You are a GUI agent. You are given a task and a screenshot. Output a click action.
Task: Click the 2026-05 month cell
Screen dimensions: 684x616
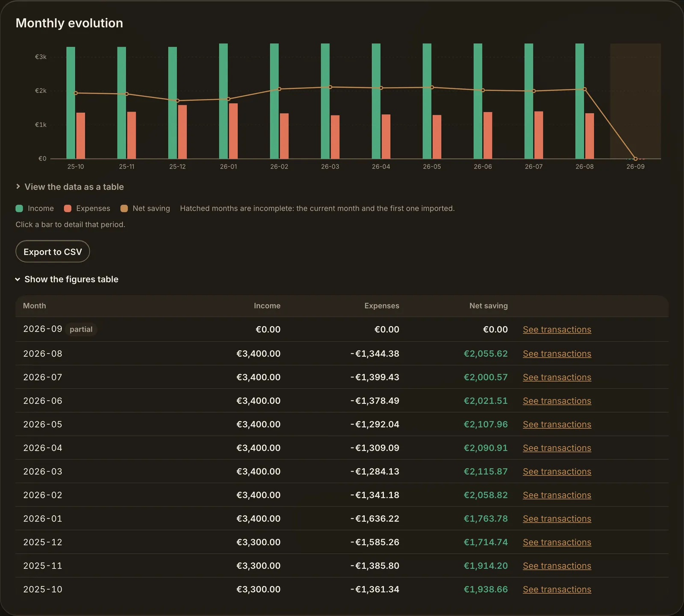pyautogui.click(x=43, y=424)
